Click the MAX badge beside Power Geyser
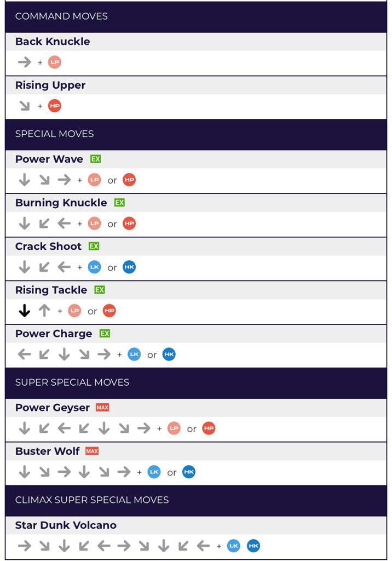The height and width of the screenshot is (561, 392). click(102, 408)
